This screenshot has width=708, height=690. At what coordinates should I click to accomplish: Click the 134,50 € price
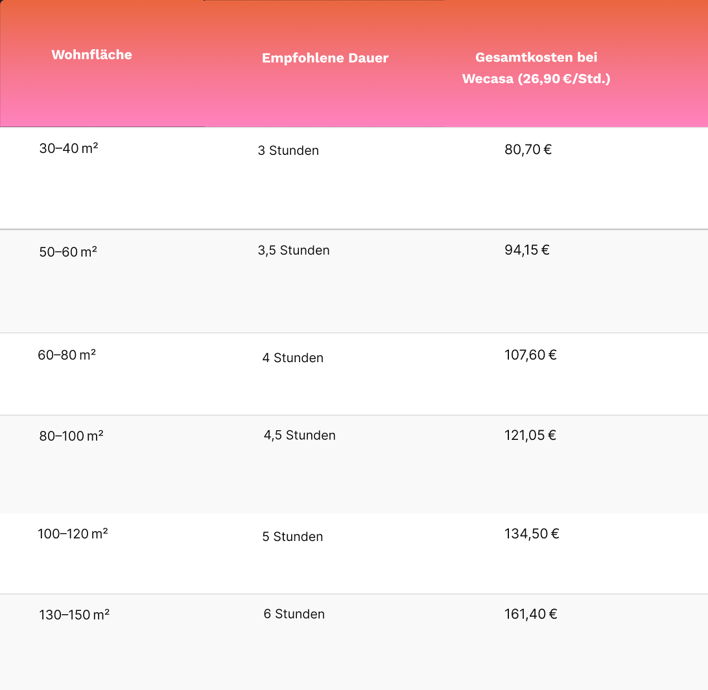point(532,534)
